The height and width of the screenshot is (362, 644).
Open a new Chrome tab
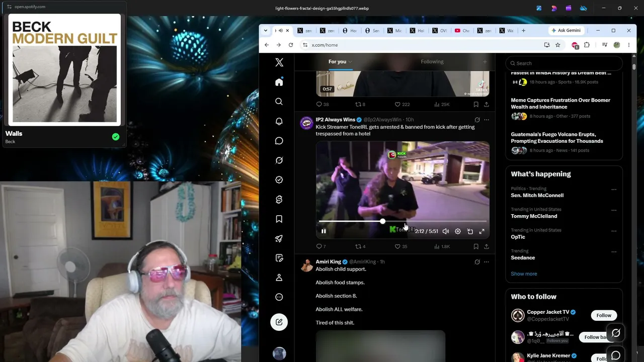pos(523,31)
